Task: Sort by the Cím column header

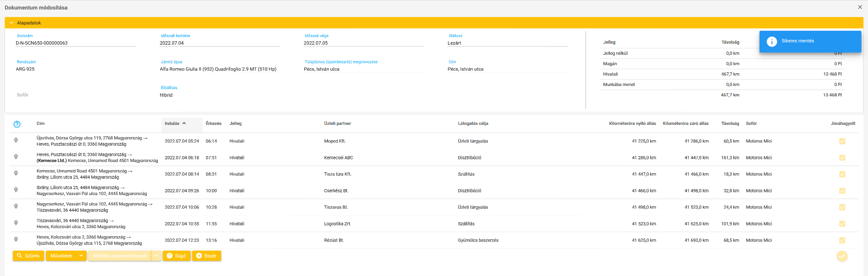Action: (41, 124)
